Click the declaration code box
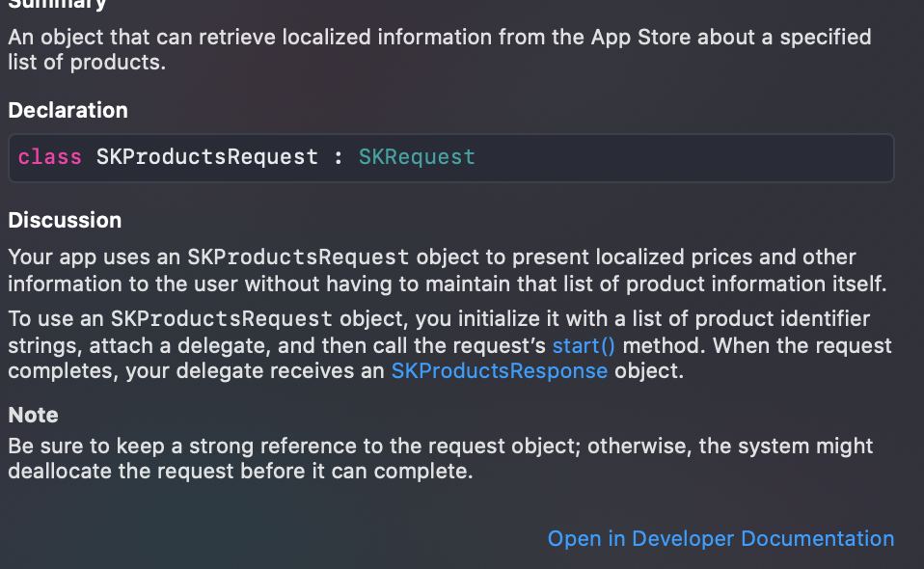This screenshot has width=924, height=569. tap(451, 158)
